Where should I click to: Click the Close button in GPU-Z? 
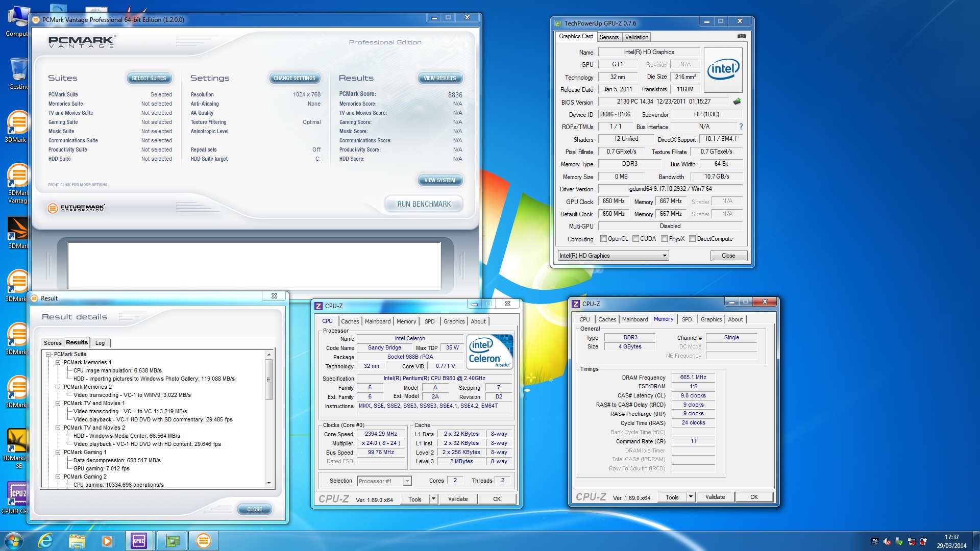coord(728,256)
